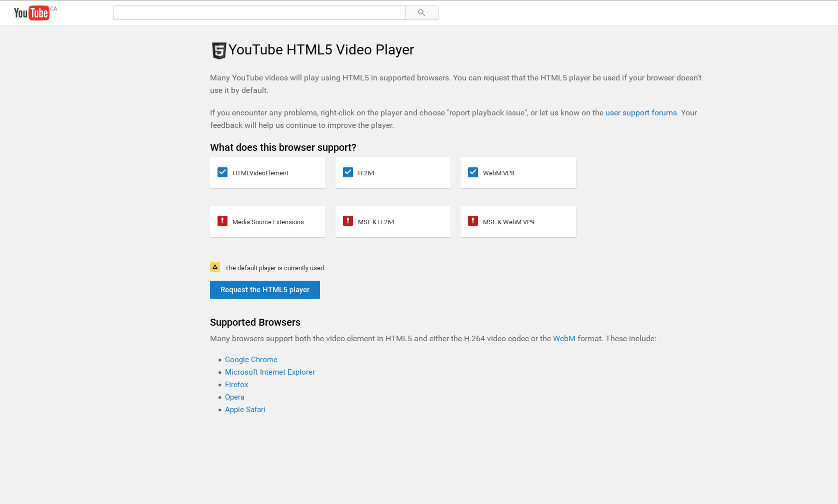This screenshot has width=838, height=504.
Task: Request the HTML5 player
Action: (265, 290)
